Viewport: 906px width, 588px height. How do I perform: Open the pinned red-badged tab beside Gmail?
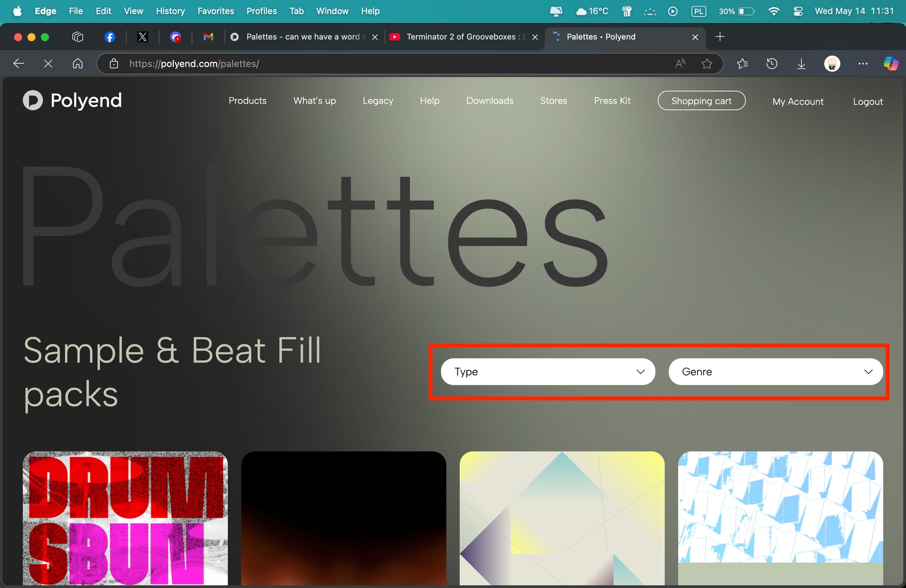coord(176,37)
